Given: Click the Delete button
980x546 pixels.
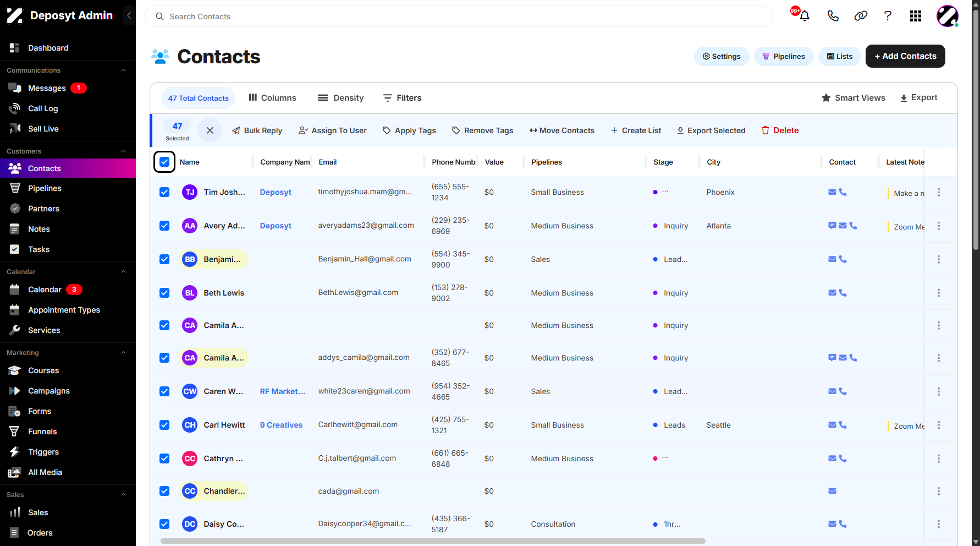Looking at the screenshot, I should click(x=780, y=130).
